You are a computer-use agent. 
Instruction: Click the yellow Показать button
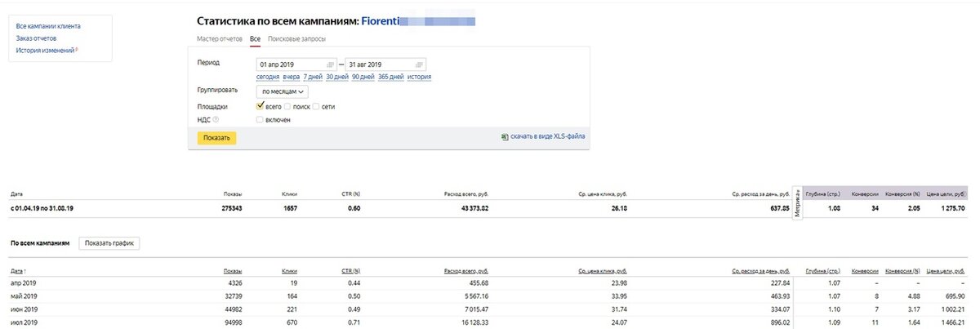point(217,138)
